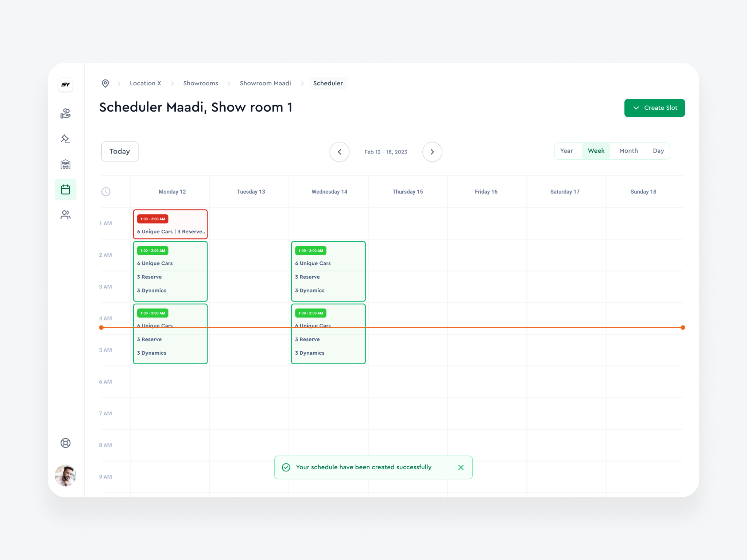747x560 pixels.
Task: Switch to the Day view tab
Action: 658,151
